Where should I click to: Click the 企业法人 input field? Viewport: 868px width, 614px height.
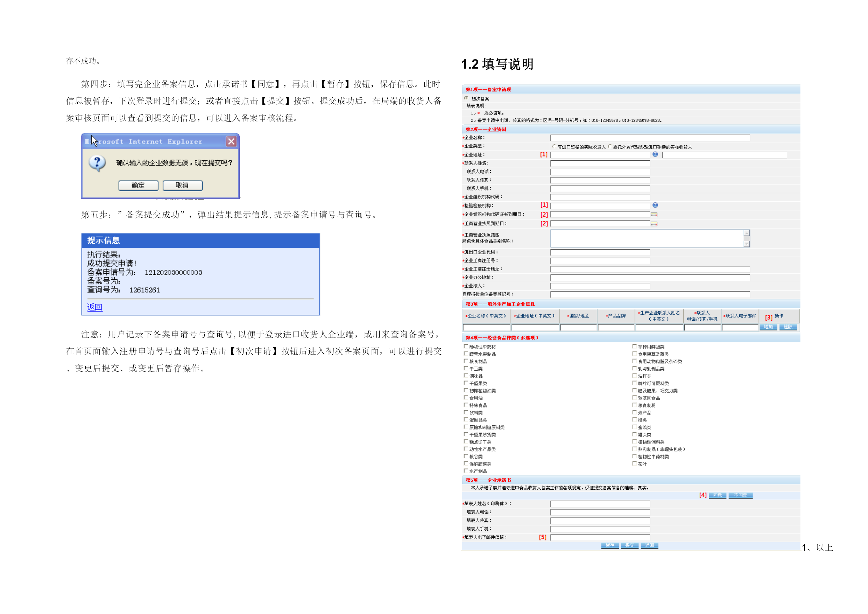click(600, 286)
